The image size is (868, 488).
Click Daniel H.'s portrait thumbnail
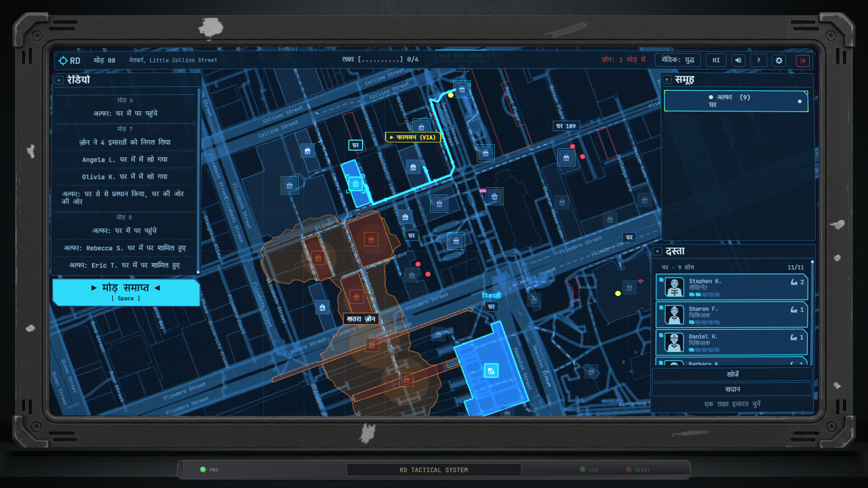point(675,343)
